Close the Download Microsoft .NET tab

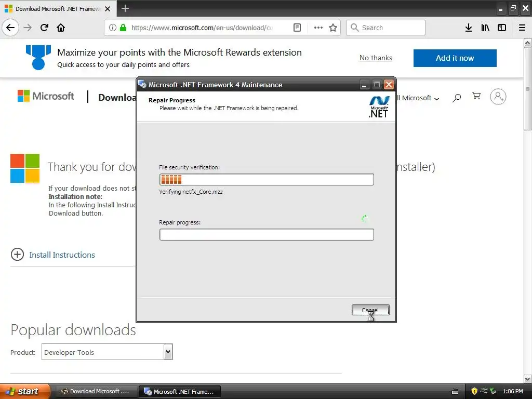[108, 9]
